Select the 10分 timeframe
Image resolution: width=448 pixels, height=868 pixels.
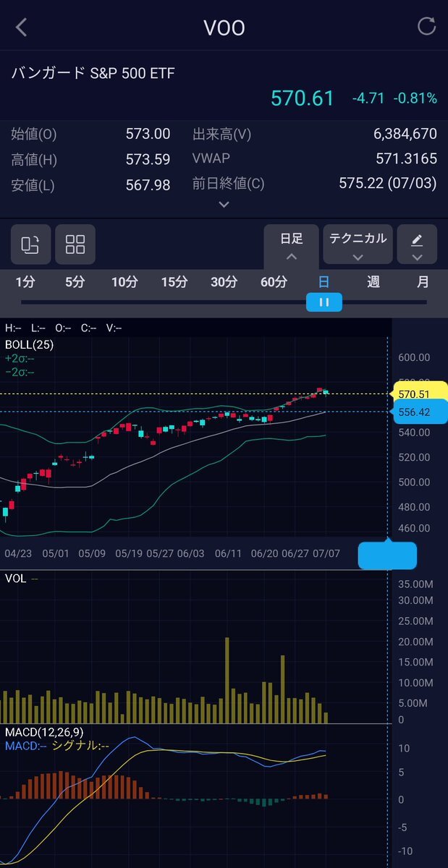124,282
